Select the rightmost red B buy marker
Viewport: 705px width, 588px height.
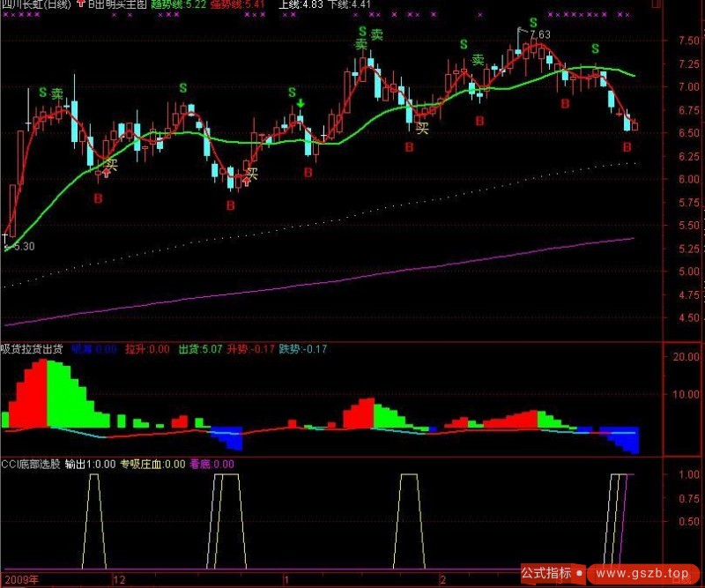627,147
